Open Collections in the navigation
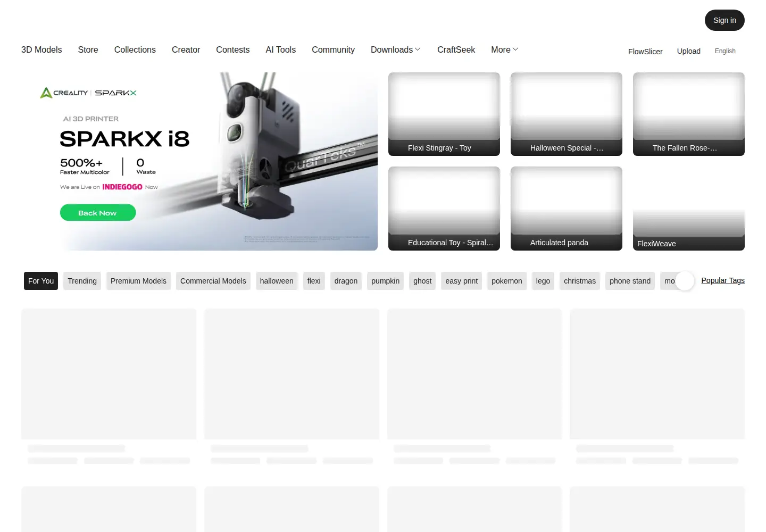The image size is (766, 532). 135,49
